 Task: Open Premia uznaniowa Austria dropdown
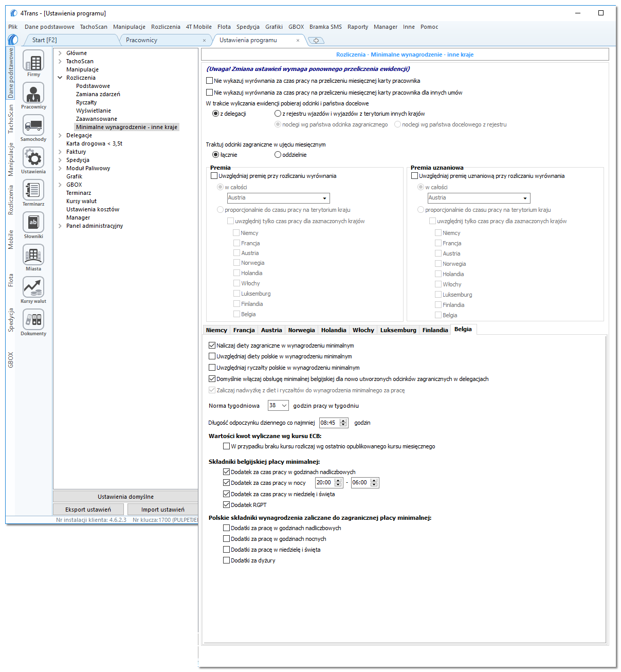pos(525,198)
